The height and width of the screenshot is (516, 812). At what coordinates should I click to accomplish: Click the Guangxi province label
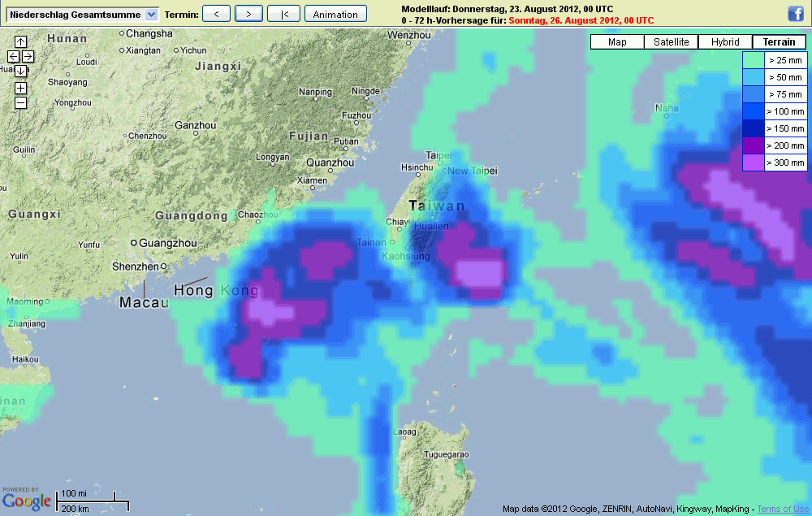(x=34, y=214)
